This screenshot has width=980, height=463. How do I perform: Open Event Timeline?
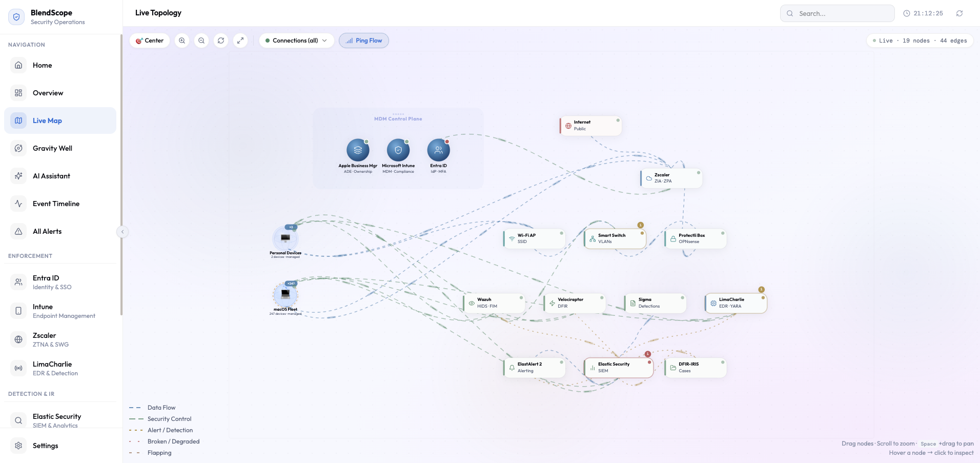point(60,204)
